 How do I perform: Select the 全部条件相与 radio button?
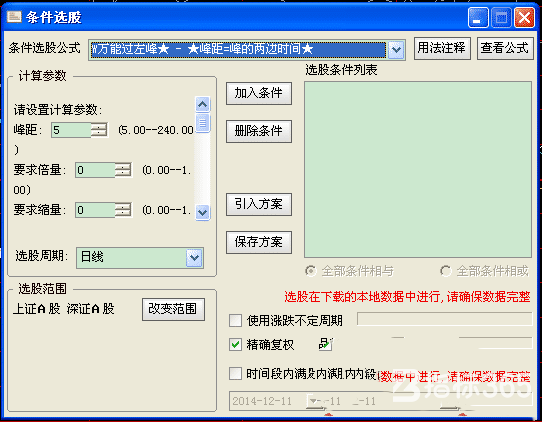pos(311,271)
